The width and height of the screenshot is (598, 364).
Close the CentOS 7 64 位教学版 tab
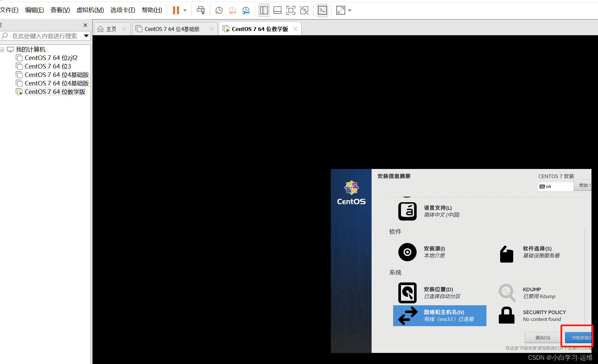pyautogui.click(x=295, y=29)
